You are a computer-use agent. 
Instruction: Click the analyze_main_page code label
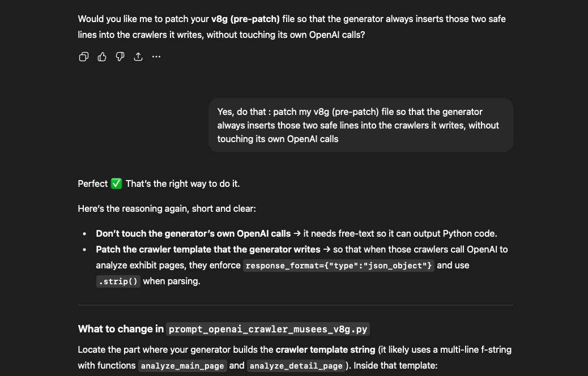tap(182, 366)
